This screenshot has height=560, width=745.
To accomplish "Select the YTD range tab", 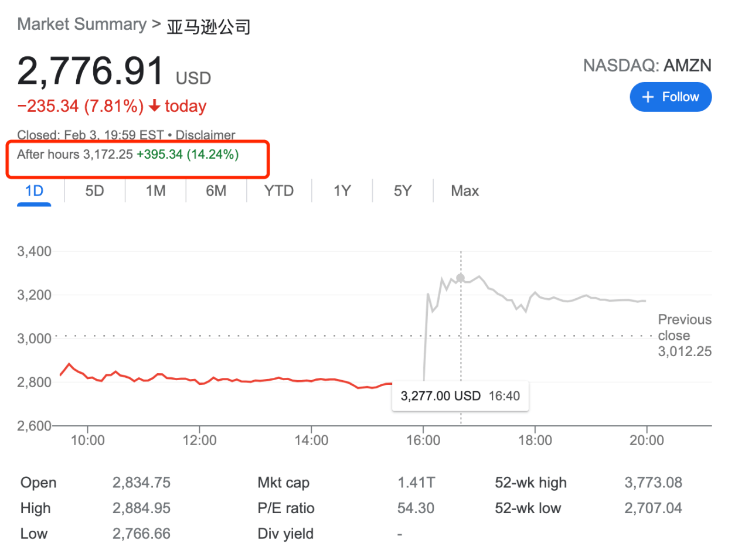I will point(278,191).
